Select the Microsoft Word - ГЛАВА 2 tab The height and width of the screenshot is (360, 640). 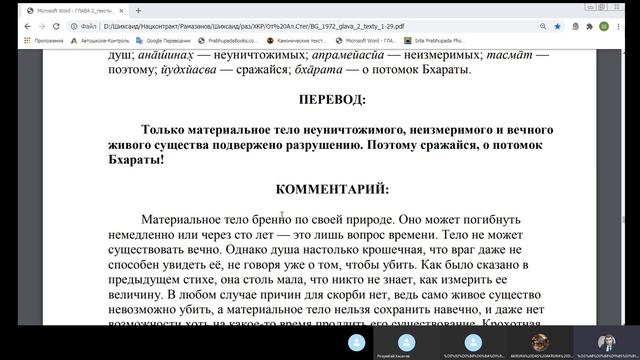click(x=76, y=11)
